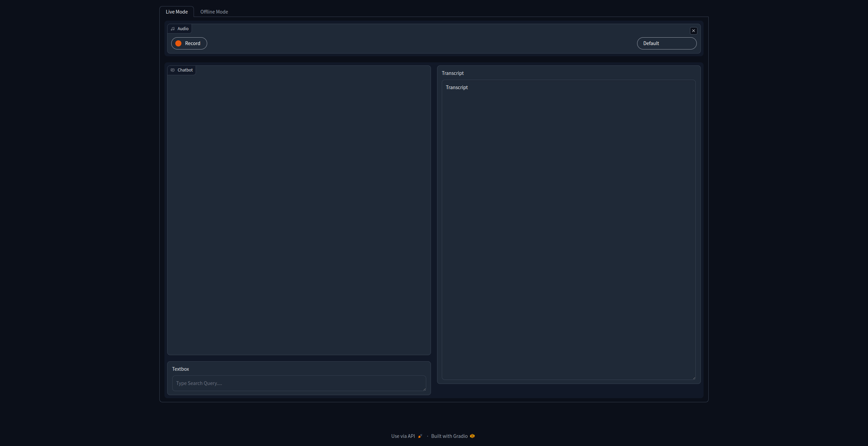Click the Transcript panel heading label
Screen dimensions: 868x446
(x=452, y=73)
